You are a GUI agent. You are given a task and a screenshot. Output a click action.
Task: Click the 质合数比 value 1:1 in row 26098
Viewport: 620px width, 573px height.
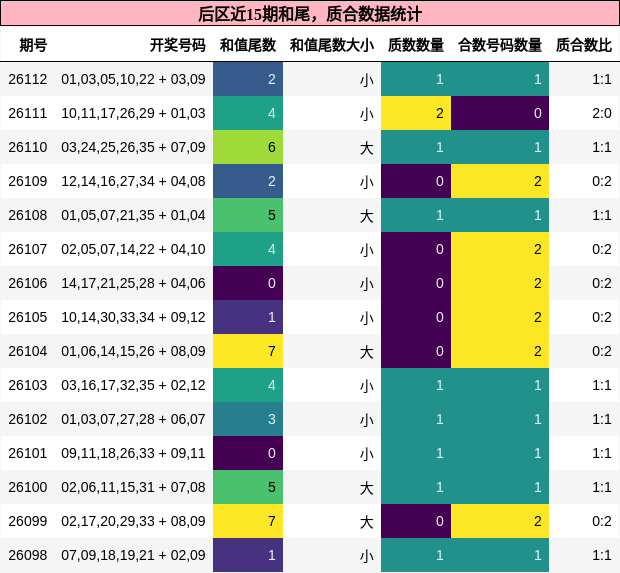coord(602,555)
